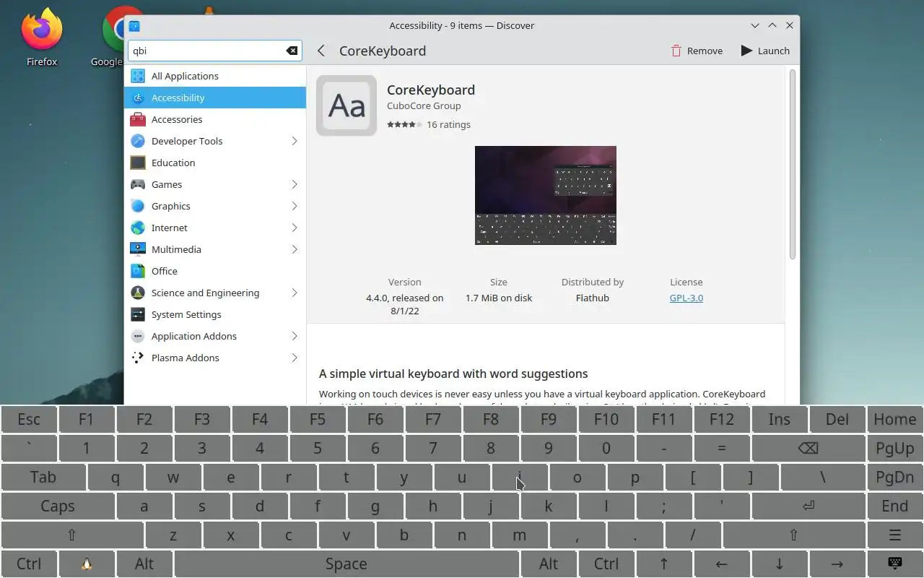This screenshot has width=924, height=578.
Task: Remove the CoreKeyboard application
Action: click(697, 51)
